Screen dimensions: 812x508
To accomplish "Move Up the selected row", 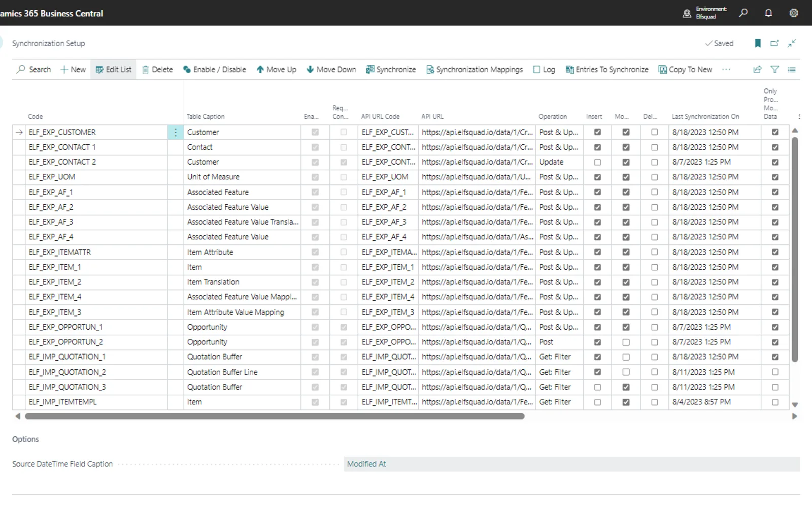I will [x=277, y=70].
